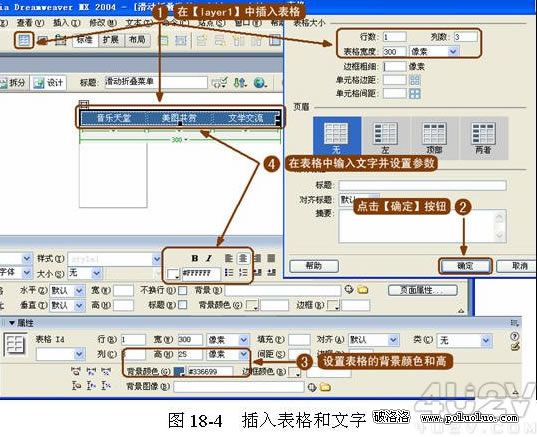Click the properties panel help icon
The width and height of the screenshot is (537, 437).
click(514, 336)
